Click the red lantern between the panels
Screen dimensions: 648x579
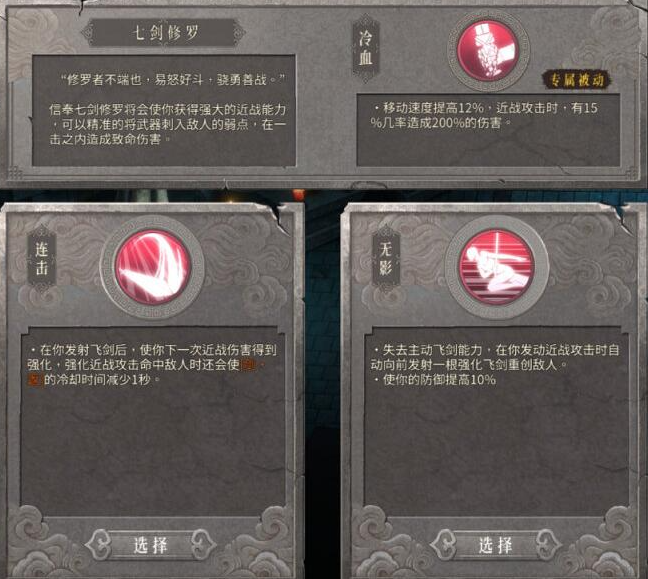click(299, 193)
